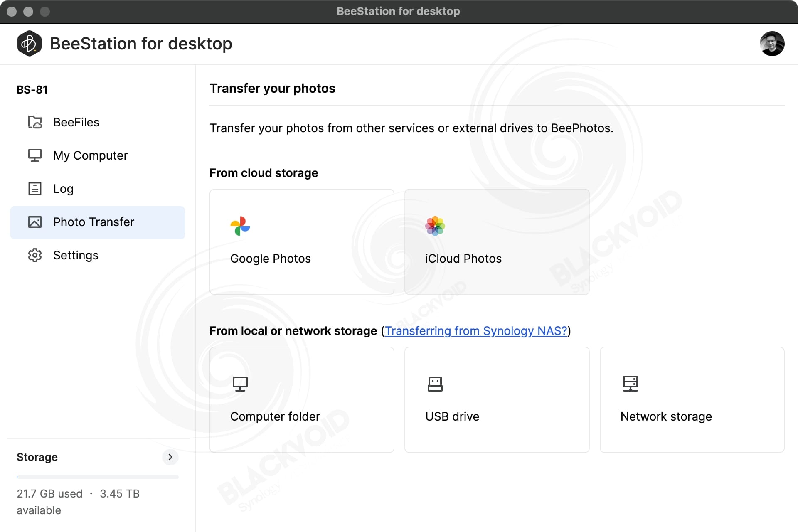
Task: Open BeeFiles in the sidebar
Action: tap(98, 122)
